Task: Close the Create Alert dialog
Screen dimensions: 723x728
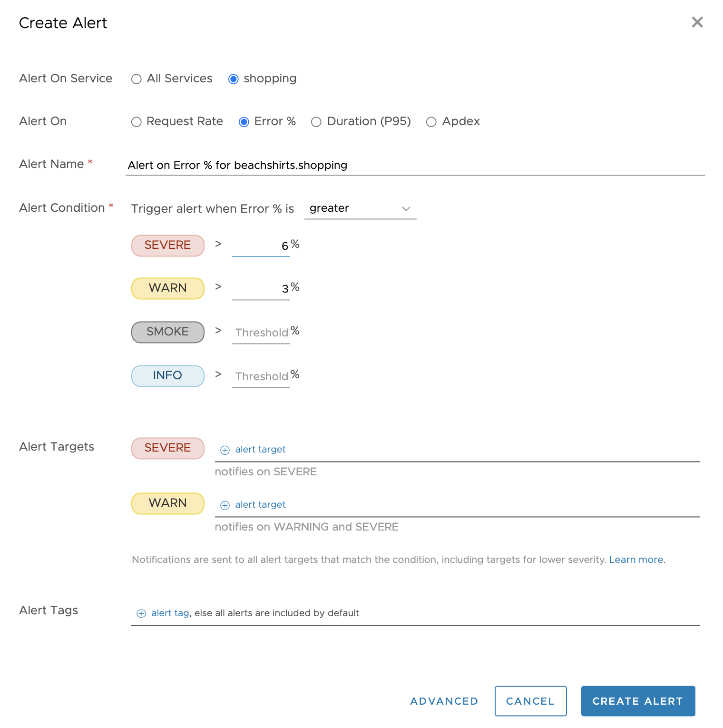Action: 697,22
